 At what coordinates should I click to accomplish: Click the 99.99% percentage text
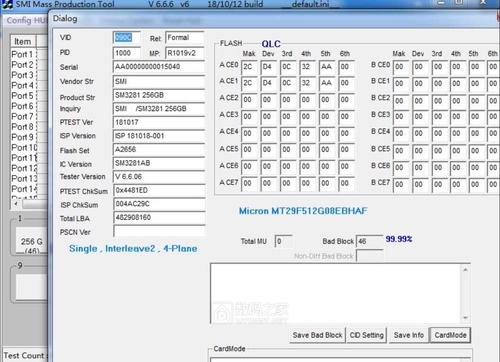coord(399,239)
